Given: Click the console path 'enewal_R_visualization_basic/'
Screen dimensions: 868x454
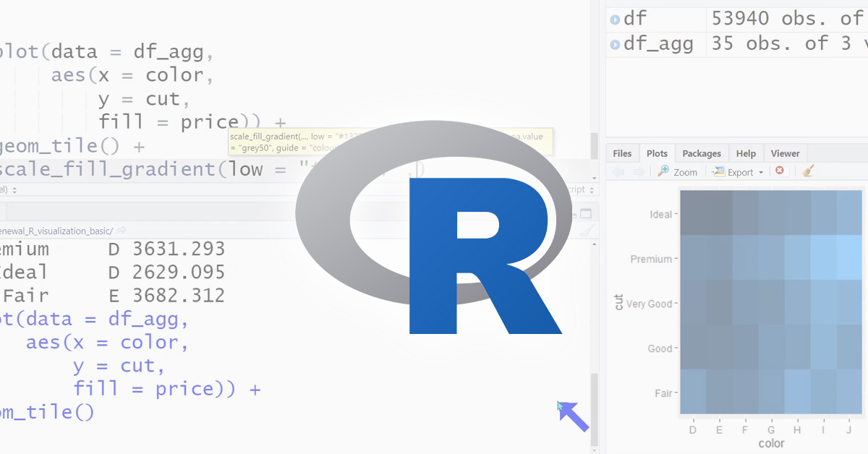Looking at the screenshot, I should (56, 231).
